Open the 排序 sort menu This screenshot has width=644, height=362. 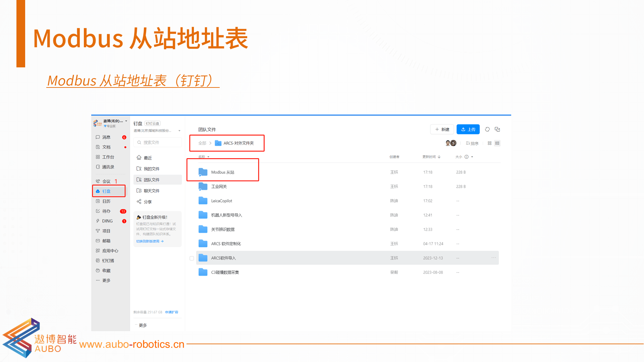tap(472, 143)
